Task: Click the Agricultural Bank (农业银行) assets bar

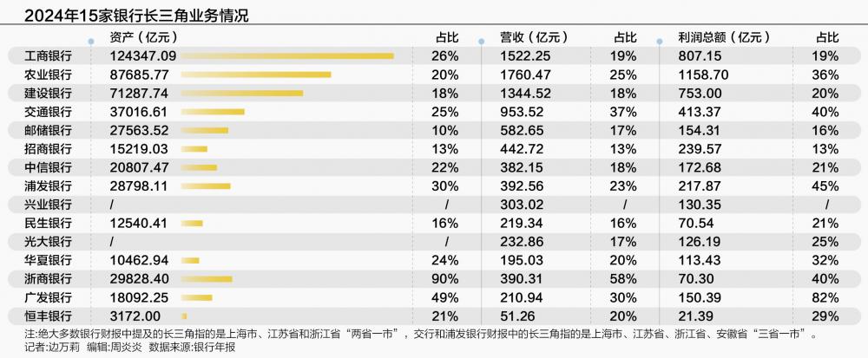Action: pyautogui.click(x=256, y=75)
